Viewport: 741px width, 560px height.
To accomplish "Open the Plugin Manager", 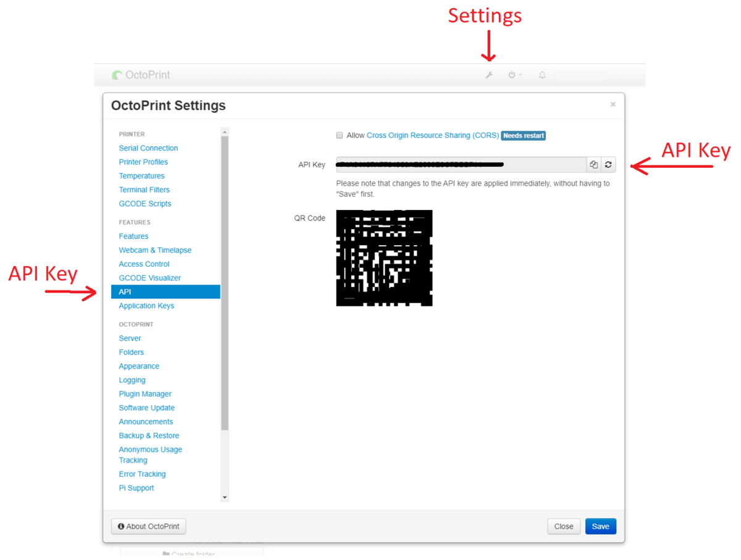I will [145, 394].
